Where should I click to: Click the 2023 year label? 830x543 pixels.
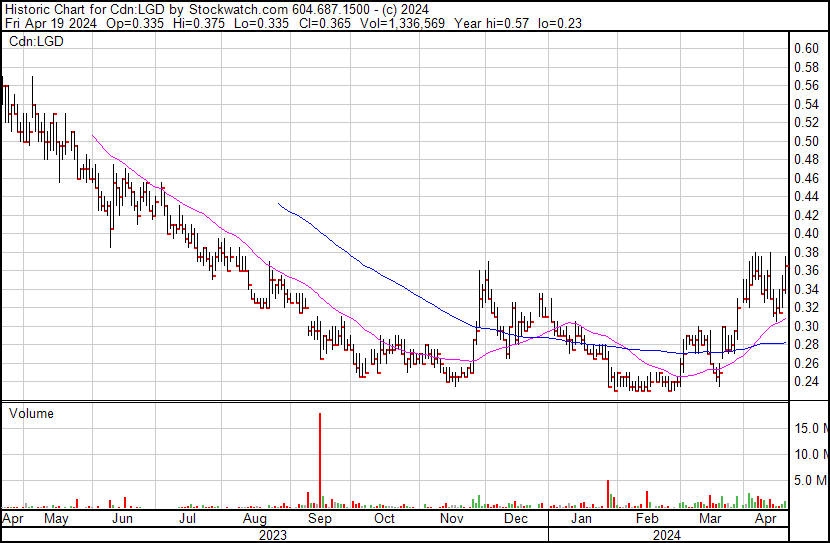click(x=272, y=535)
